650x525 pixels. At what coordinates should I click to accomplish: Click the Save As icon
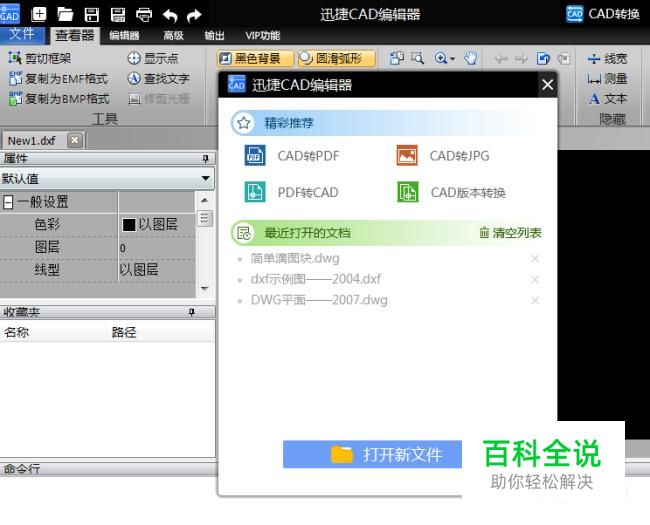point(118,15)
